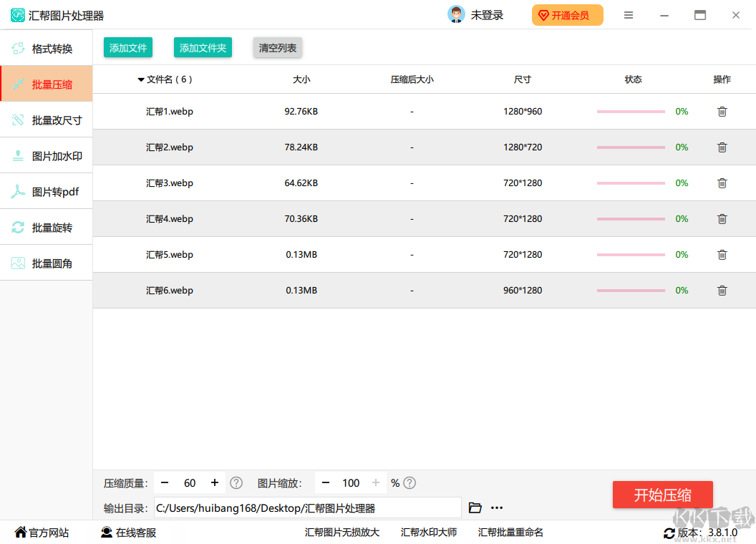
Task: Click the user avatar to log in
Action: click(x=456, y=15)
